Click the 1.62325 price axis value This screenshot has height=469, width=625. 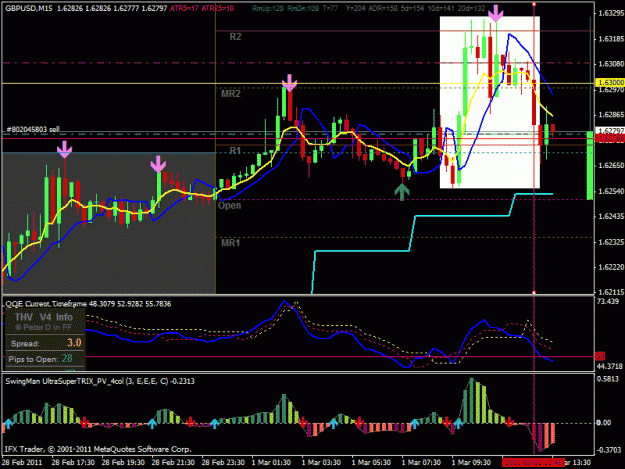[611, 242]
